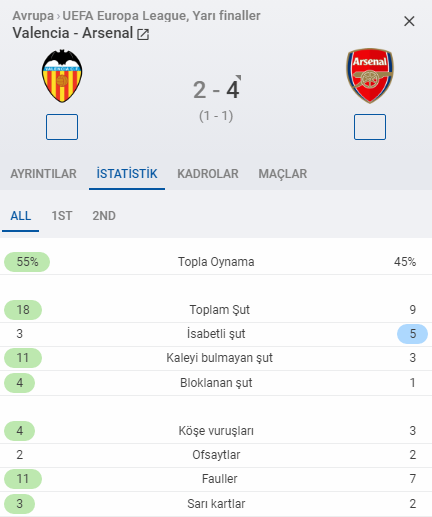Show ALL match statistics

(21, 216)
